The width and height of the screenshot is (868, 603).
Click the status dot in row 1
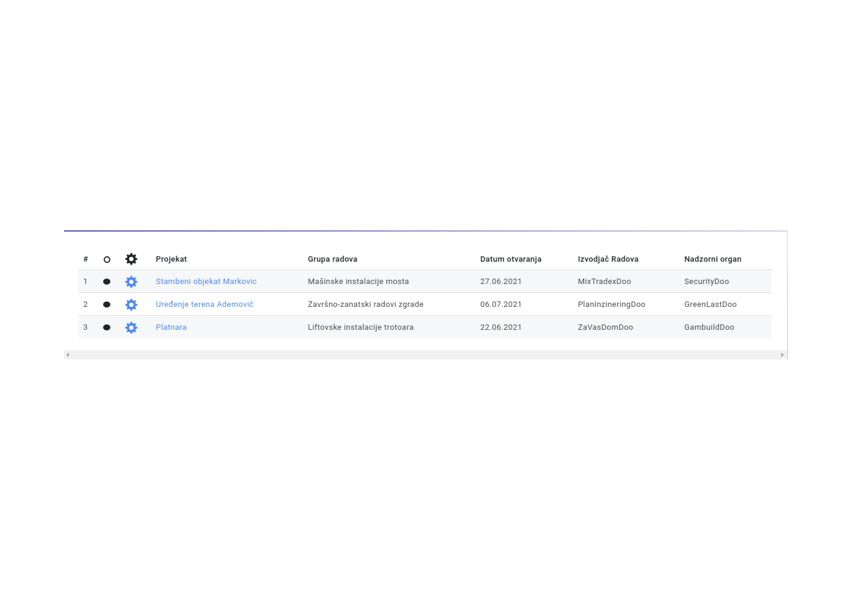point(107,282)
